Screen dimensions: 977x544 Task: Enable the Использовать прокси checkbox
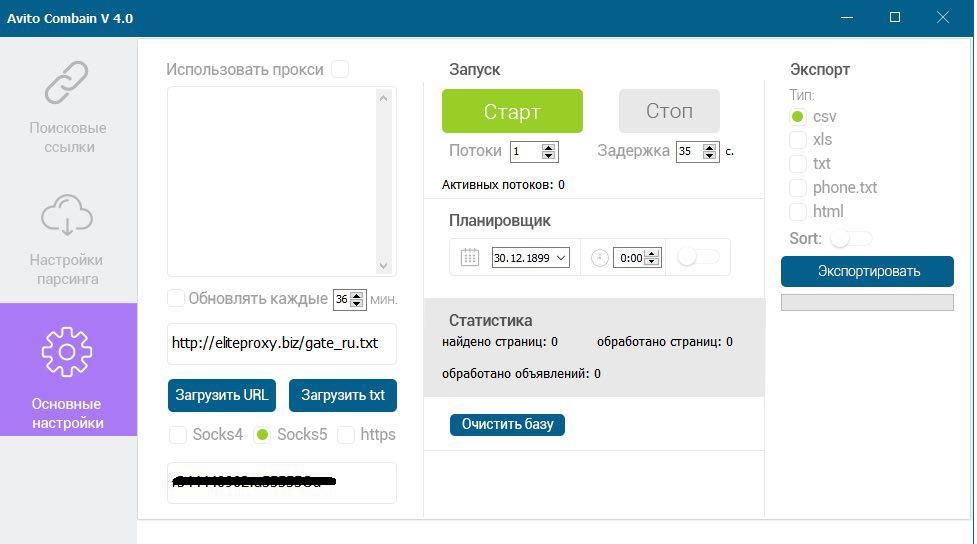tap(340, 69)
